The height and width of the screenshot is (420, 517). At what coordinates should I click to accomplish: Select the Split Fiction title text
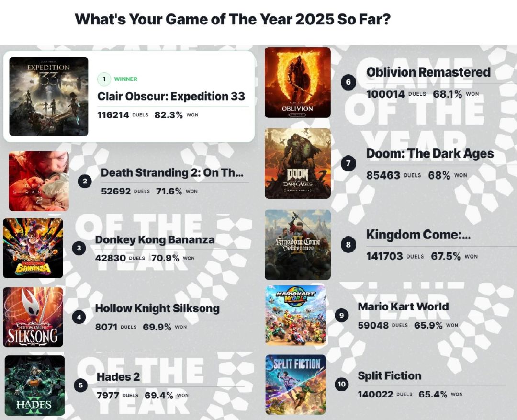pyautogui.click(x=389, y=376)
